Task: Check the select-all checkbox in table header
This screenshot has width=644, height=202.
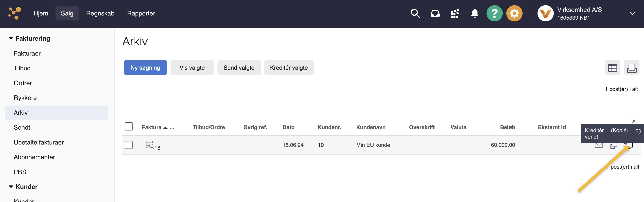Action: coord(129,127)
